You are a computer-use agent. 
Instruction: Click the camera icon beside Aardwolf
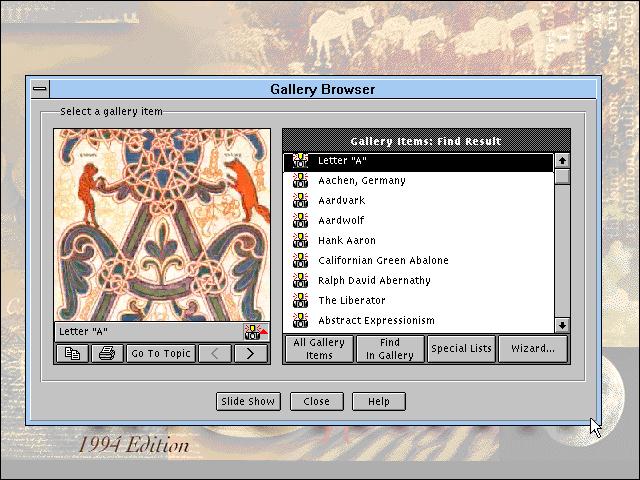coord(300,220)
